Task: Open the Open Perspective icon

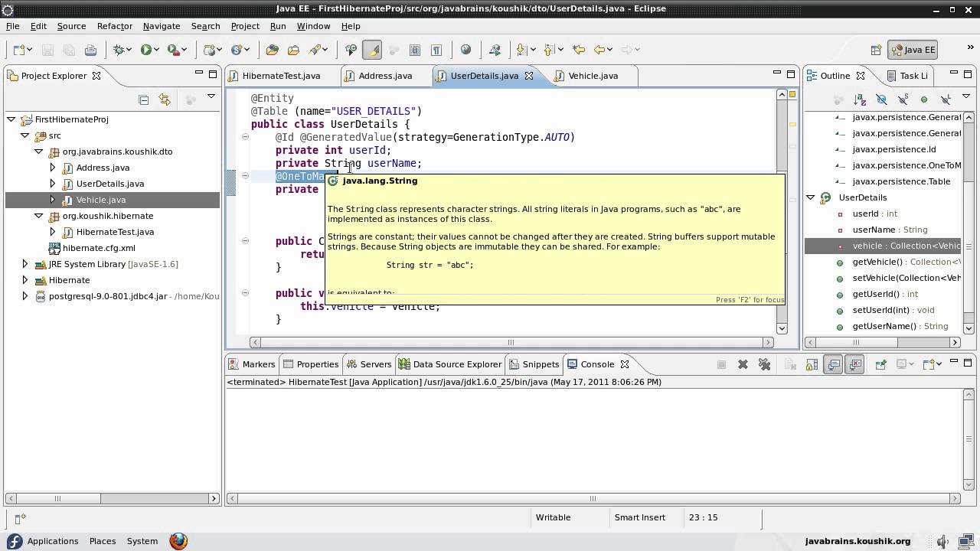Action: [x=876, y=50]
